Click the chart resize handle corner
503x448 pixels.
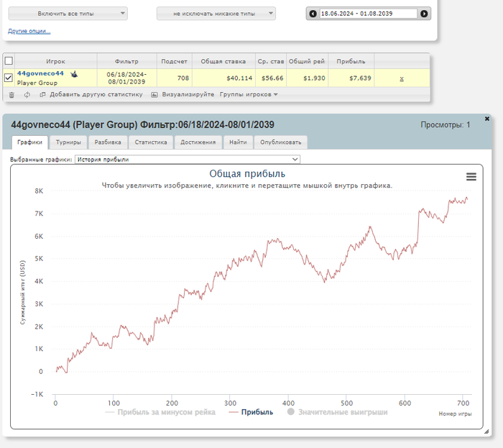click(486, 431)
